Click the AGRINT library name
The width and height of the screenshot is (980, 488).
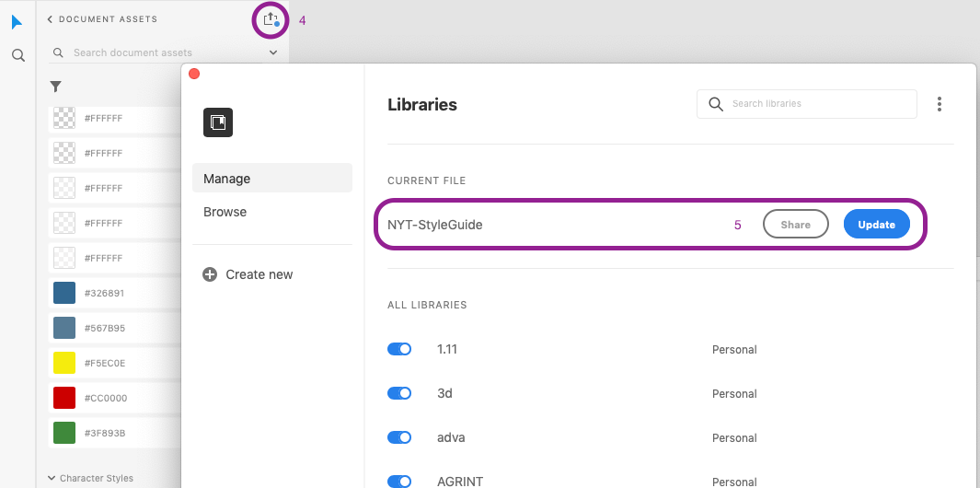pos(460,482)
